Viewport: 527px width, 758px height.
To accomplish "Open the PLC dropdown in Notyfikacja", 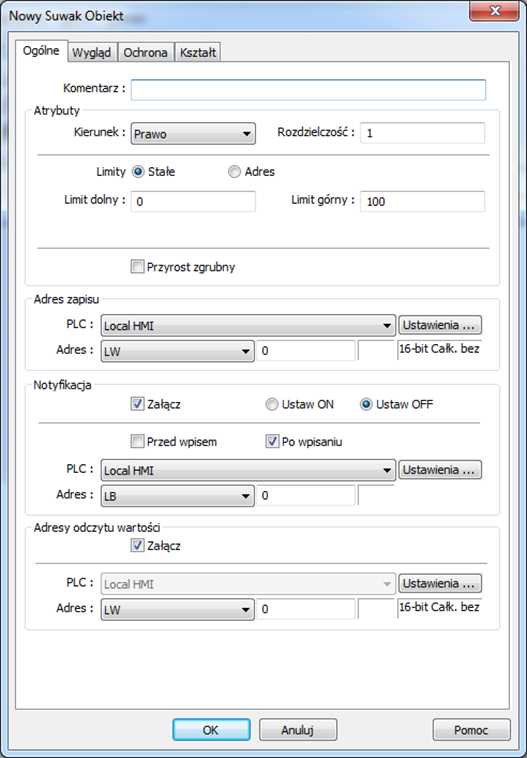I will (248, 470).
